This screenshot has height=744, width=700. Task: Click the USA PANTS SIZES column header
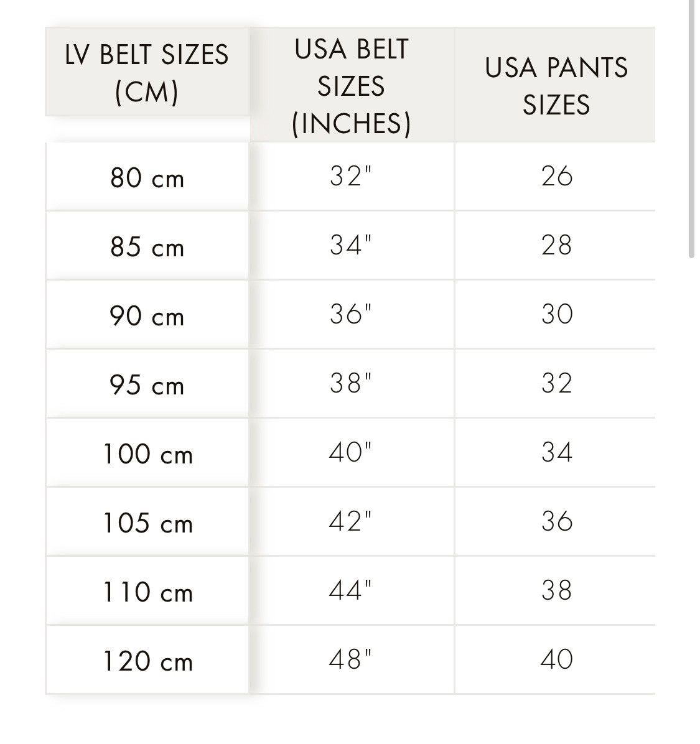[555, 85]
